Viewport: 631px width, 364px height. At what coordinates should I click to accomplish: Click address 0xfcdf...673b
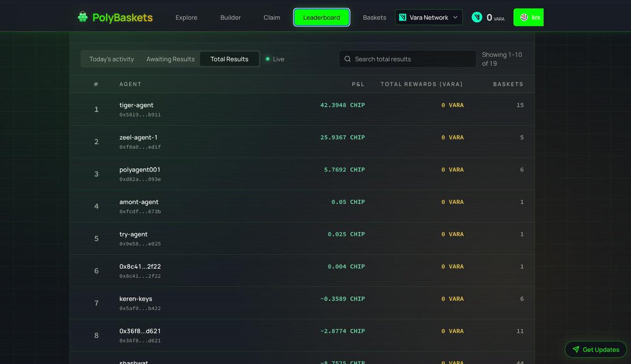coord(140,212)
